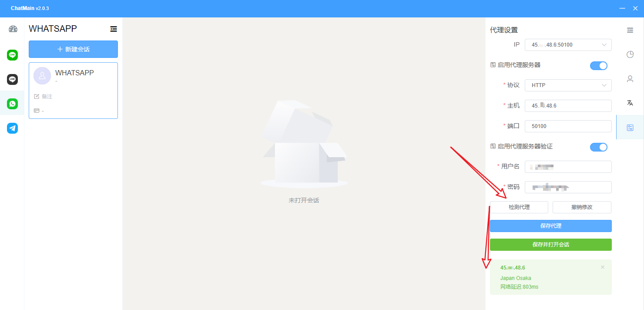Dismiss the Japan Osaka proxy result notice
This screenshot has height=310, width=644.
click(x=603, y=267)
